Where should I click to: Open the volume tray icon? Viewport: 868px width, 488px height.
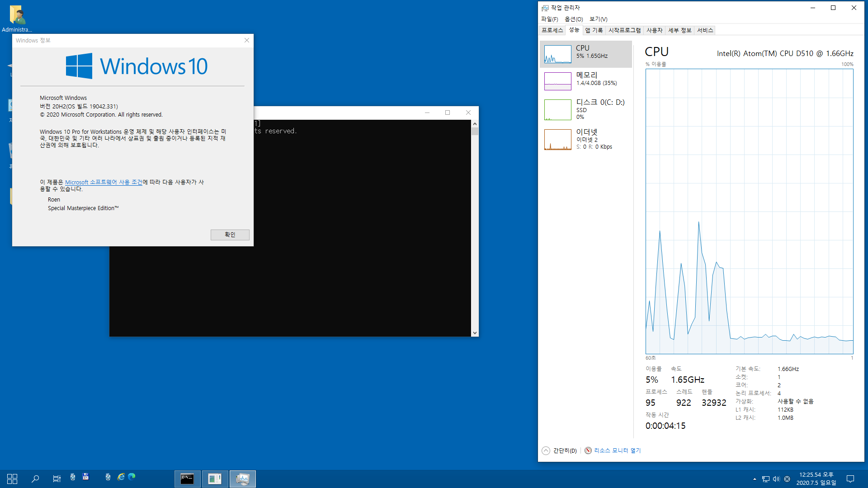(x=776, y=479)
